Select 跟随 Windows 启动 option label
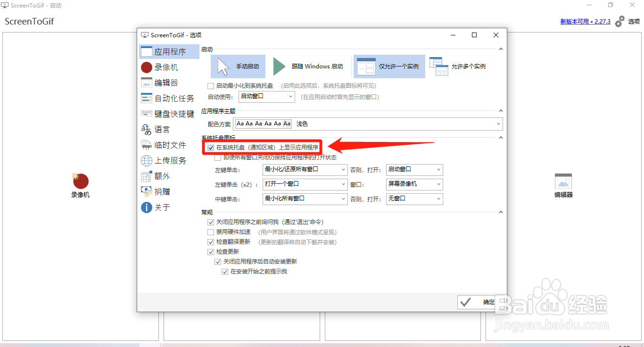Viewport: 644px width, 347px height. [x=317, y=66]
